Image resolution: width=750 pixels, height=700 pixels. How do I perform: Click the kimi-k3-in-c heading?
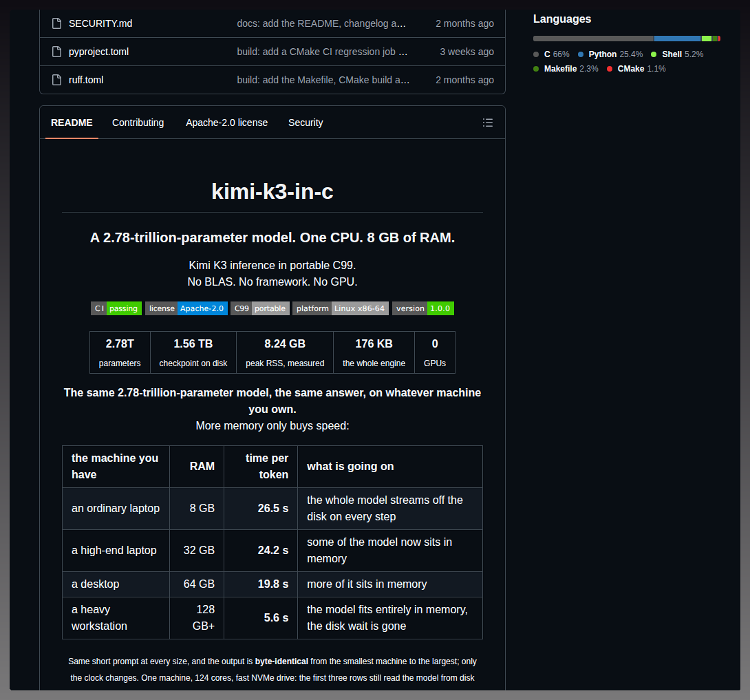pyautogui.click(x=272, y=191)
